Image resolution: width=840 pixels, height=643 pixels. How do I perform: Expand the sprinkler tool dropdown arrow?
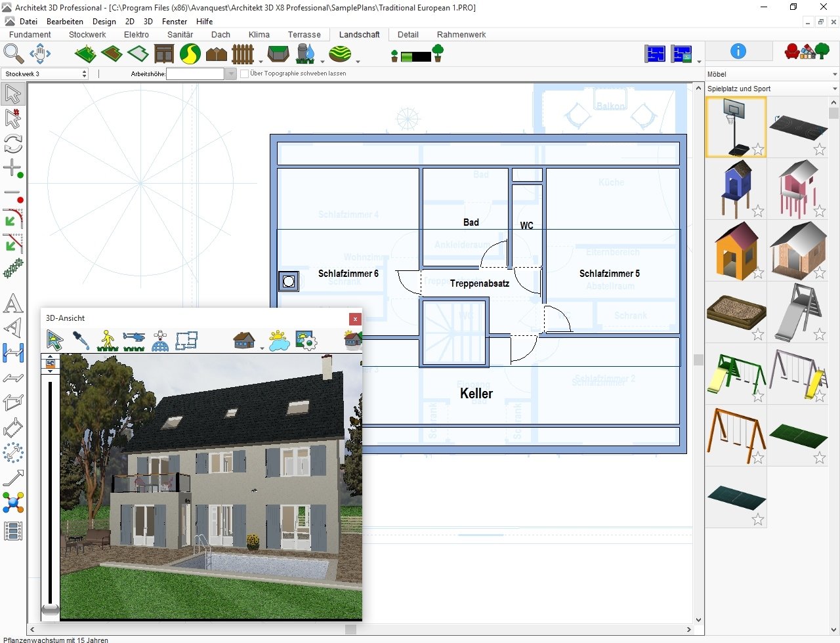click(322, 62)
